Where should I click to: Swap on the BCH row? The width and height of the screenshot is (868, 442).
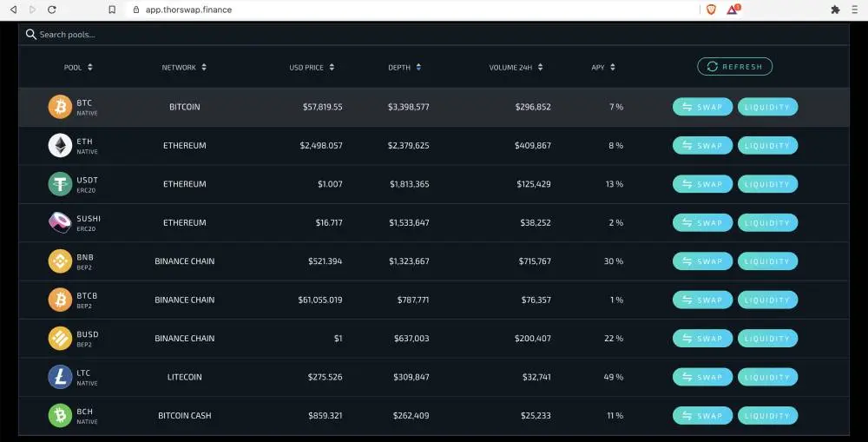pos(702,415)
